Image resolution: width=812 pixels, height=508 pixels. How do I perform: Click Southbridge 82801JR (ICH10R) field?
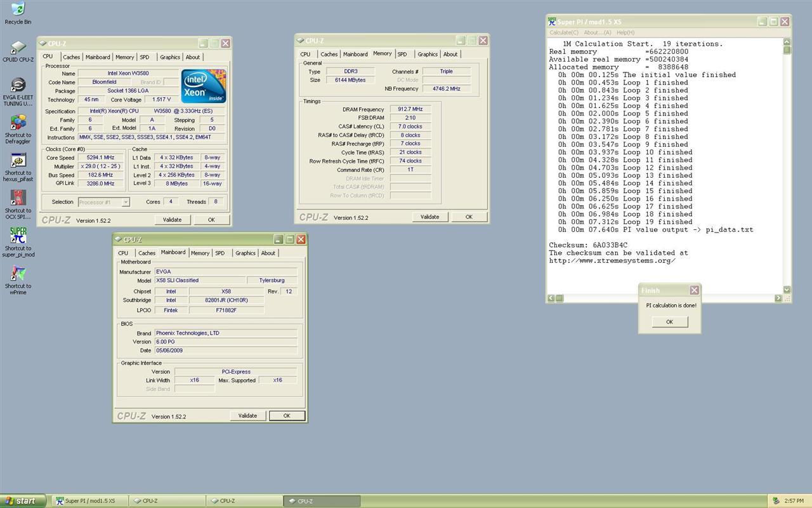coord(226,300)
